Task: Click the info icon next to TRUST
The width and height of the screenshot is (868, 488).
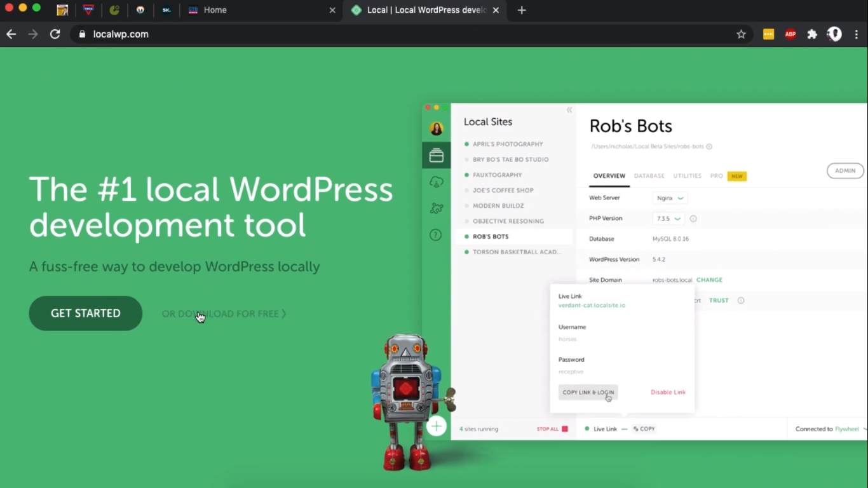Action: 741,301
